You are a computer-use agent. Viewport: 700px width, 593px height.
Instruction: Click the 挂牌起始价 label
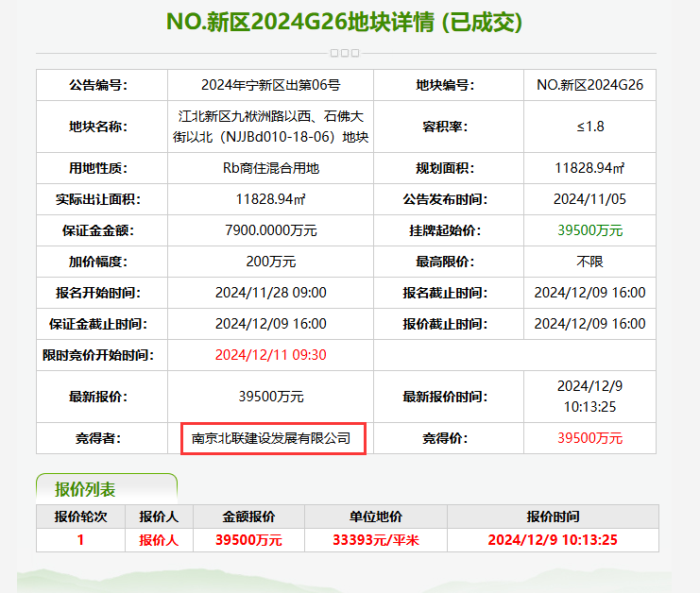[445, 230]
